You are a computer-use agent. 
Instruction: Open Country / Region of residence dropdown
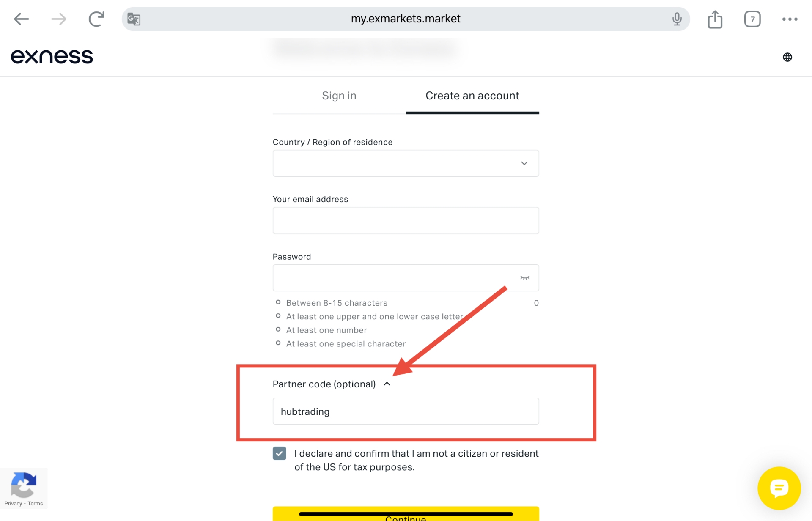tap(406, 163)
